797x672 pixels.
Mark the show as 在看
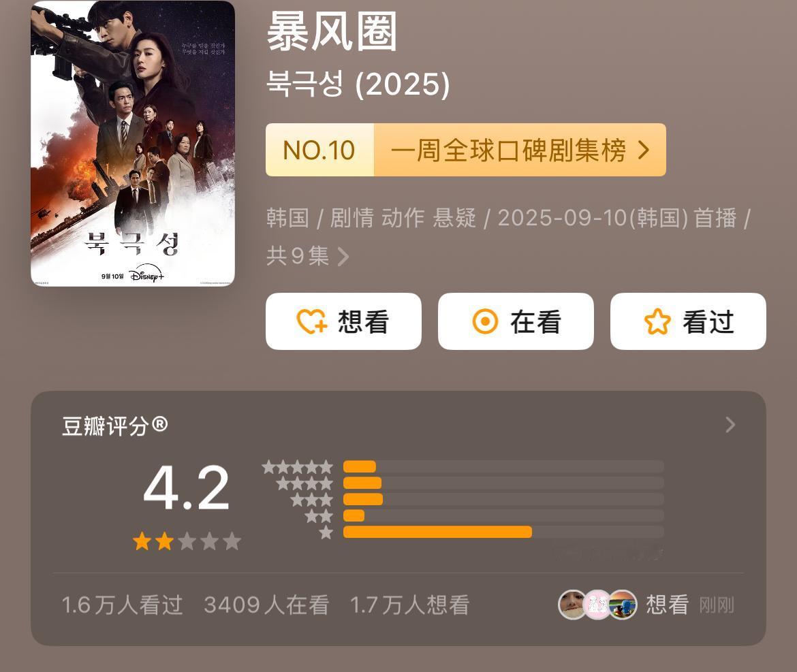516,321
